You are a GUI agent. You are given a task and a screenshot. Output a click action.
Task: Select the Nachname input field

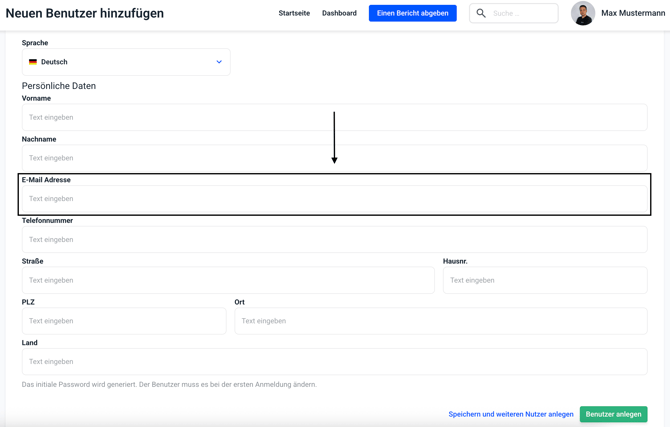tap(334, 158)
